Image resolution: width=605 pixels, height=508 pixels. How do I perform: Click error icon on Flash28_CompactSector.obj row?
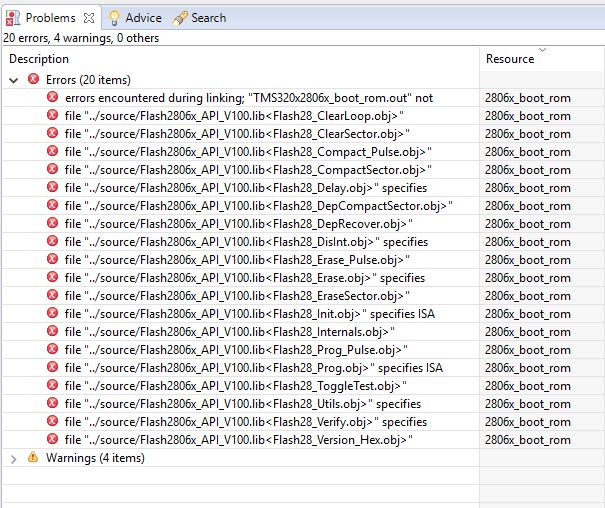52,169
